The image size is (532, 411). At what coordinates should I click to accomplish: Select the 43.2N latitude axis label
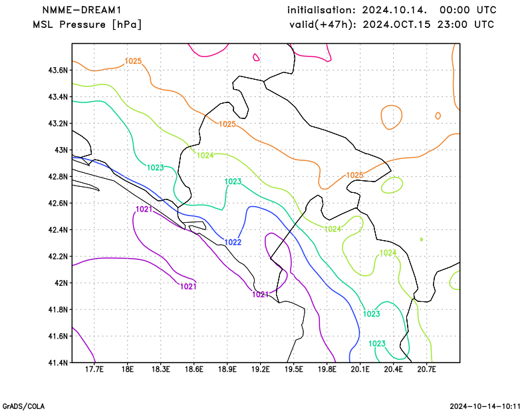pyautogui.click(x=58, y=124)
